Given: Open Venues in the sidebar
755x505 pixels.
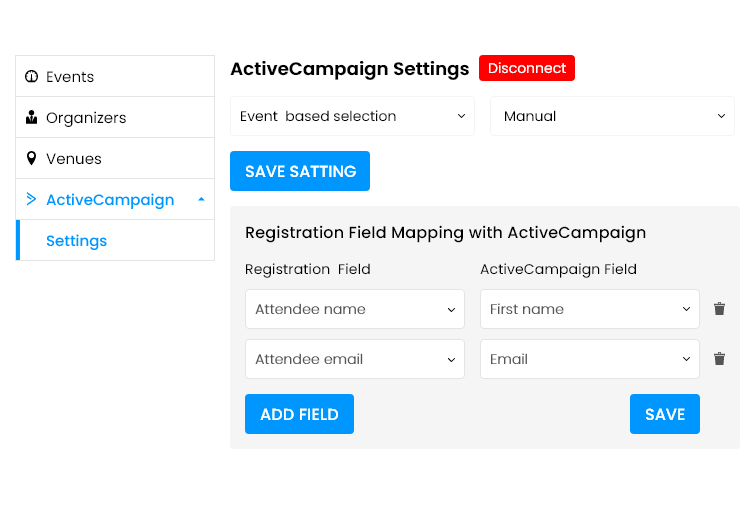Looking at the screenshot, I should [x=115, y=158].
